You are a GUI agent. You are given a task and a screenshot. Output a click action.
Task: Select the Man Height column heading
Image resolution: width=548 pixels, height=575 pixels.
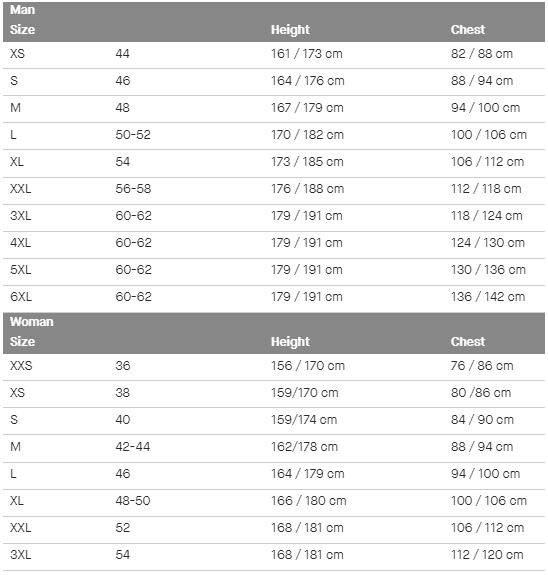click(x=290, y=30)
